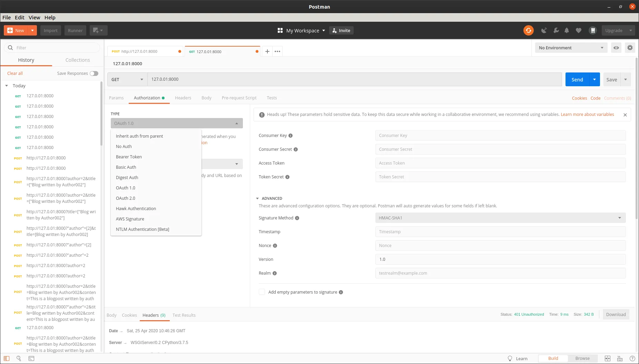Collapse the Today history group

click(7, 86)
